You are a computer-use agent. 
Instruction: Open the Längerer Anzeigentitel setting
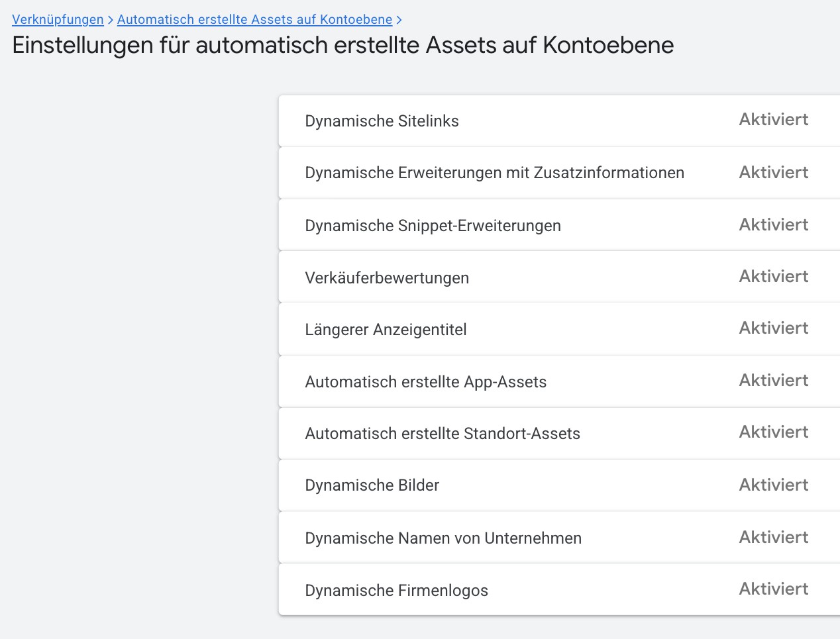(386, 329)
